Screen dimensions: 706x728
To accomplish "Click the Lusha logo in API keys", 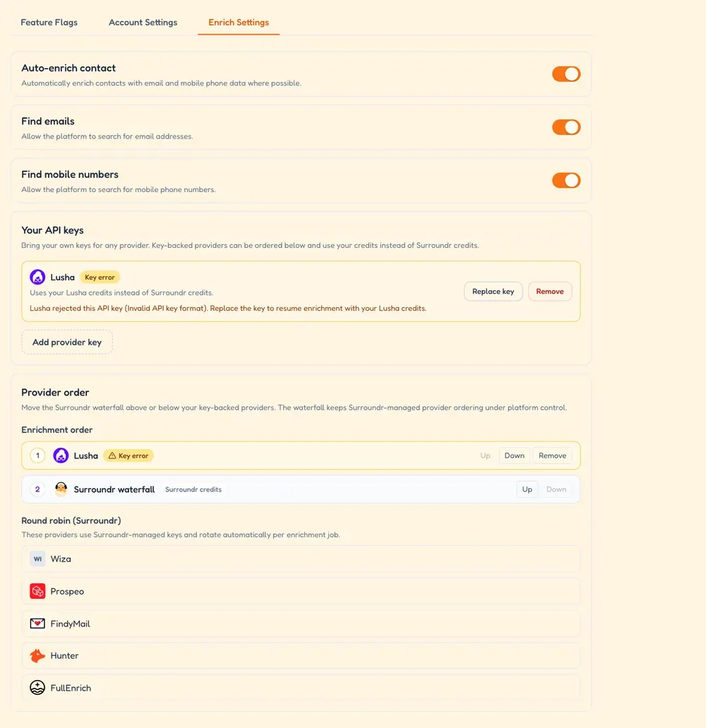I will coord(37,278).
